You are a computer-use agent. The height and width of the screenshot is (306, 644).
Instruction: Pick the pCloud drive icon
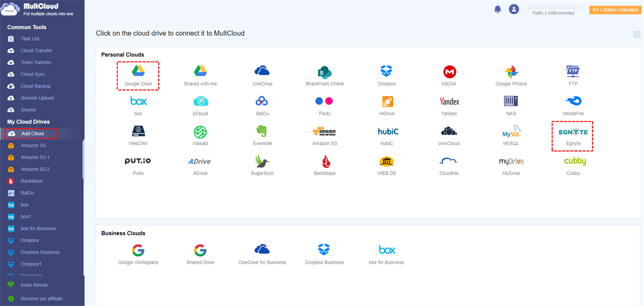(201, 101)
